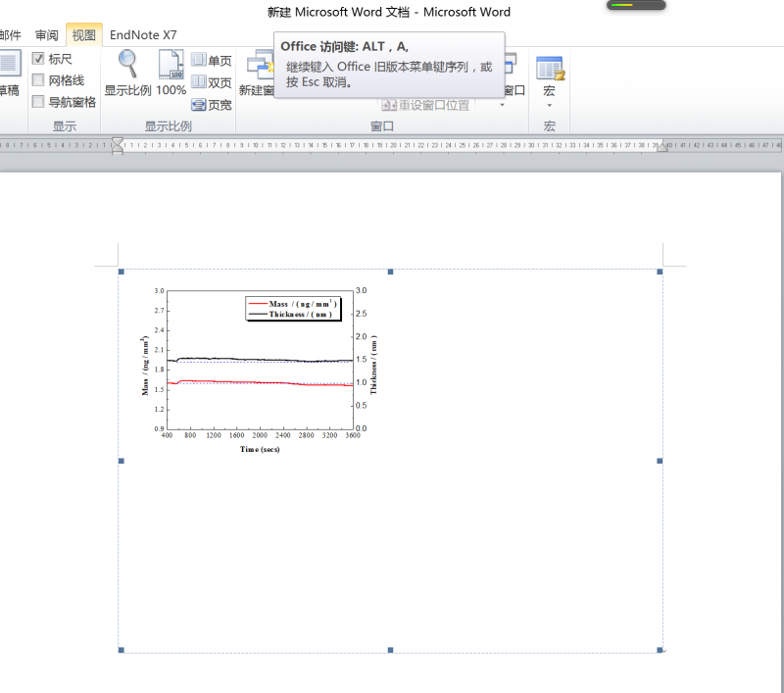The width and height of the screenshot is (784, 693).
Task: Click the 窗口 group label
Action: click(x=382, y=126)
